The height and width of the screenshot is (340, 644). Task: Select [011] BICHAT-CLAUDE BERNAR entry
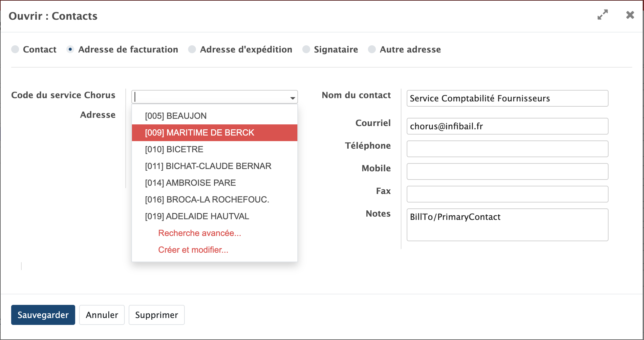pos(208,166)
